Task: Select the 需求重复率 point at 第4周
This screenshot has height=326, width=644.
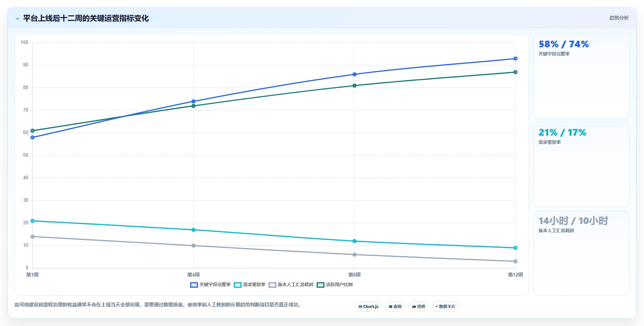Action: pos(193,230)
